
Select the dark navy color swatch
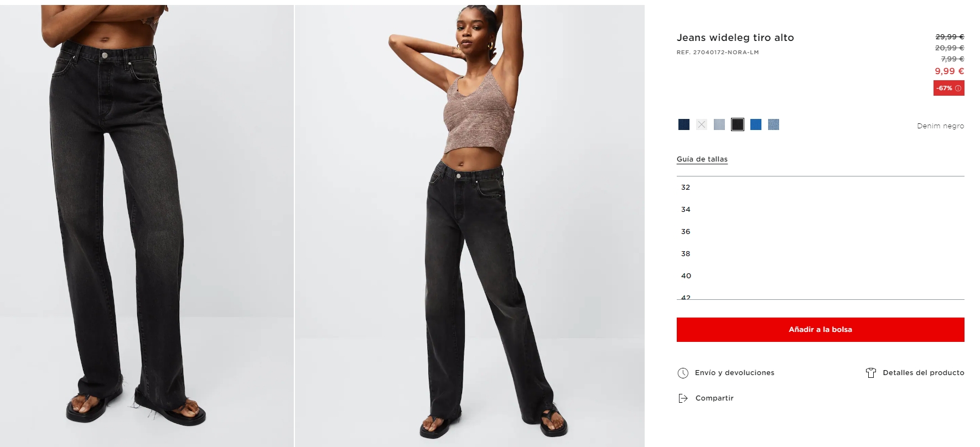coord(684,124)
